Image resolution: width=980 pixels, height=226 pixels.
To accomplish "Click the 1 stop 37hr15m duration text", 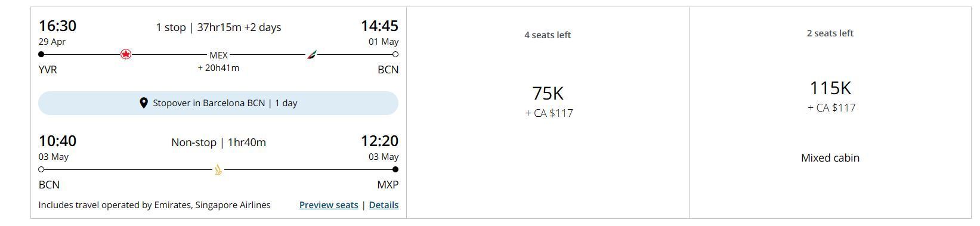I will [x=218, y=27].
